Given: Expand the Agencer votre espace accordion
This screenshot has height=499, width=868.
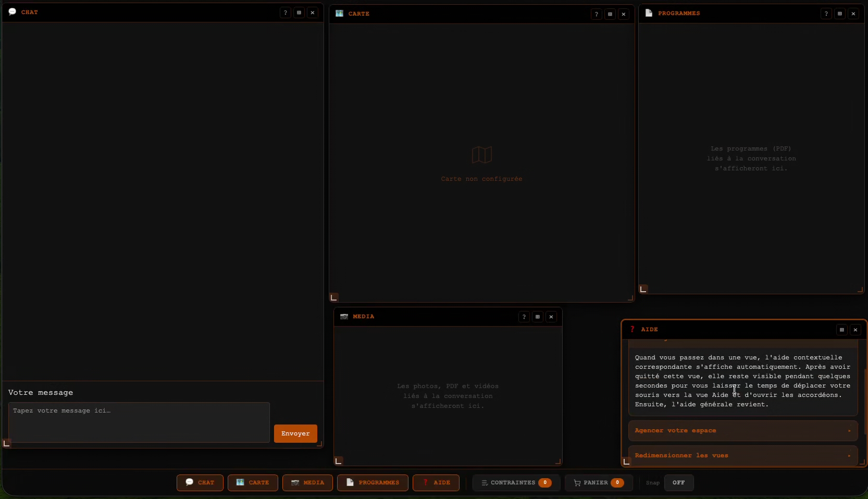Looking at the screenshot, I should pyautogui.click(x=743, y=431).
